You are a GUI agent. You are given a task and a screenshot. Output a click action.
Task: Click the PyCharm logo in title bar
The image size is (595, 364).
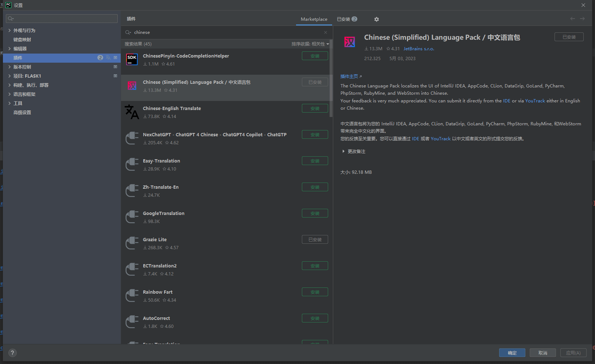pyautogui.click(x=8, y=5)
